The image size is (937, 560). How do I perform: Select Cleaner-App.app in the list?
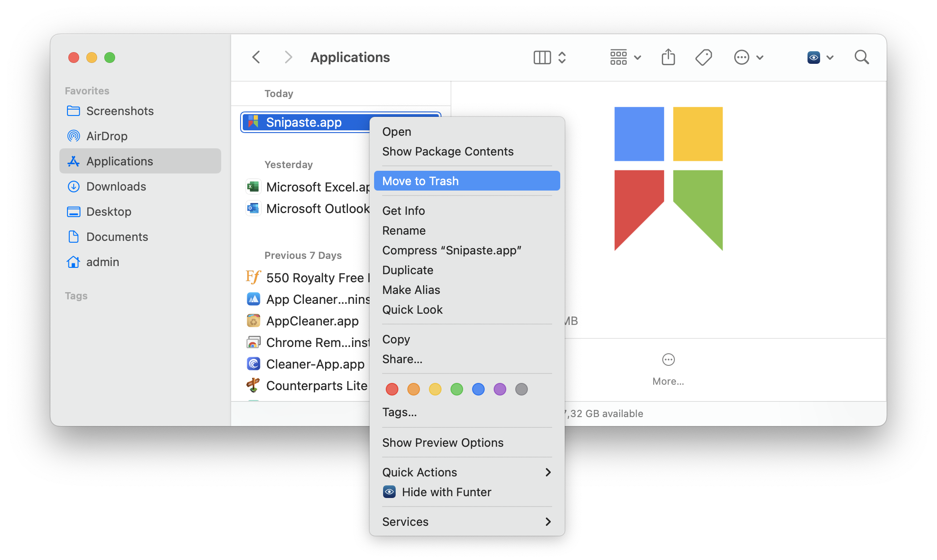tap(308, 364)
